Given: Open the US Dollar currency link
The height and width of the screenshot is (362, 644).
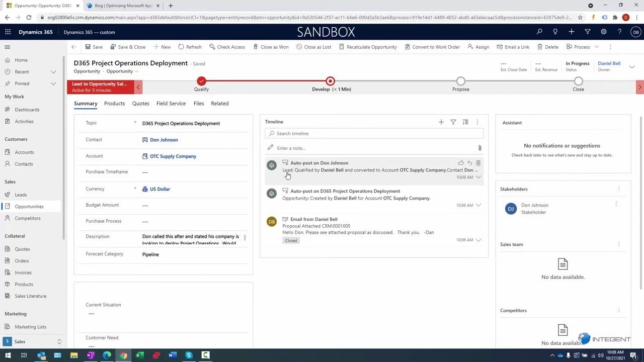Looking at the screenshot, I should 160,189.
